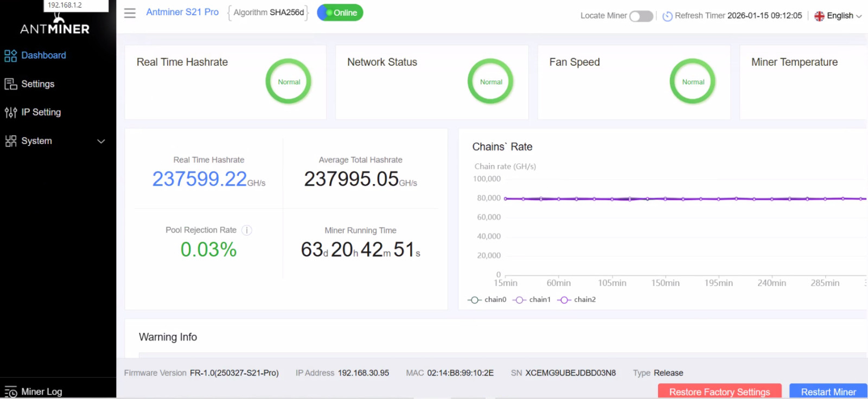Click firmware version FR-1.0(250327-S21-Pro)

click(x=234, y=373)
